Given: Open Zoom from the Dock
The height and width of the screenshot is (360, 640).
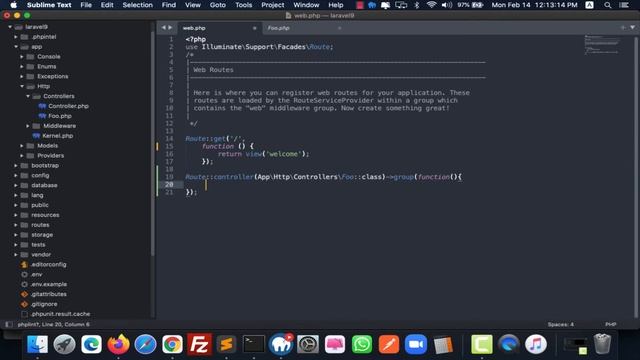Looking at the screenshot, I should point(416,344).
